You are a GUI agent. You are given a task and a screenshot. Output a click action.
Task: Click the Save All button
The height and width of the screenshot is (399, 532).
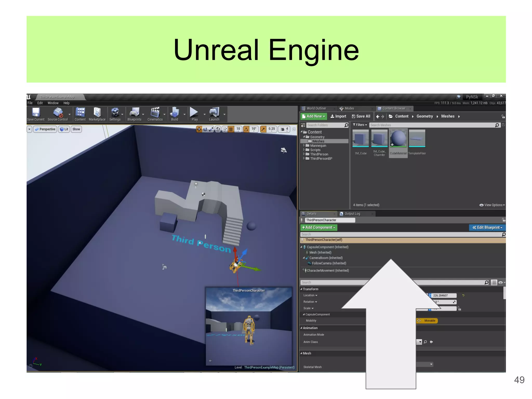pos(361,116)
